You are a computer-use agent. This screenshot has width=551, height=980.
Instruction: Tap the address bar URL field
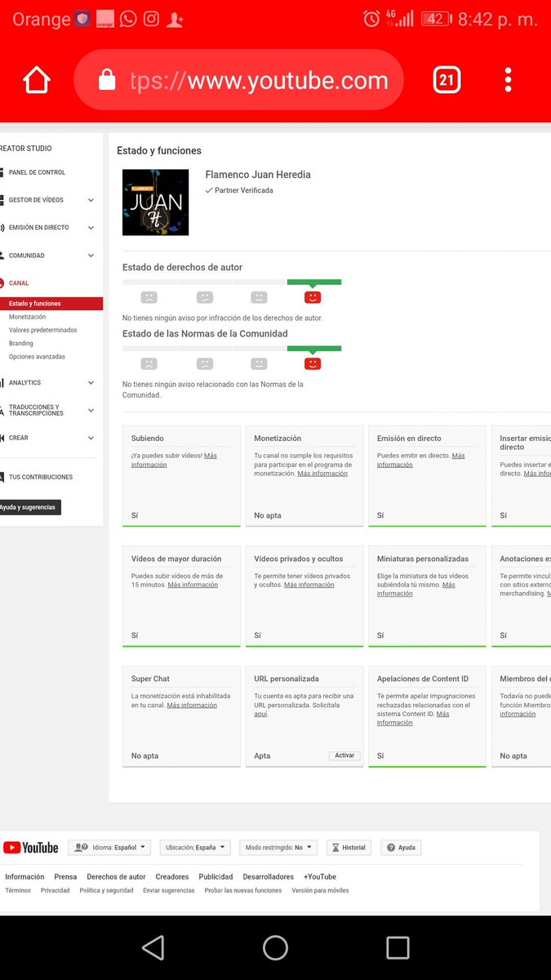click(x=238, y=80)
